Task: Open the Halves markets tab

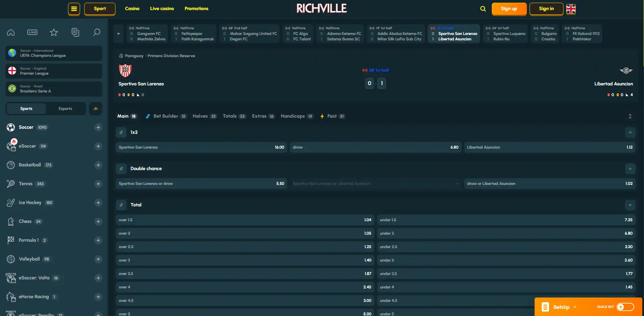Action: [205, 116]
